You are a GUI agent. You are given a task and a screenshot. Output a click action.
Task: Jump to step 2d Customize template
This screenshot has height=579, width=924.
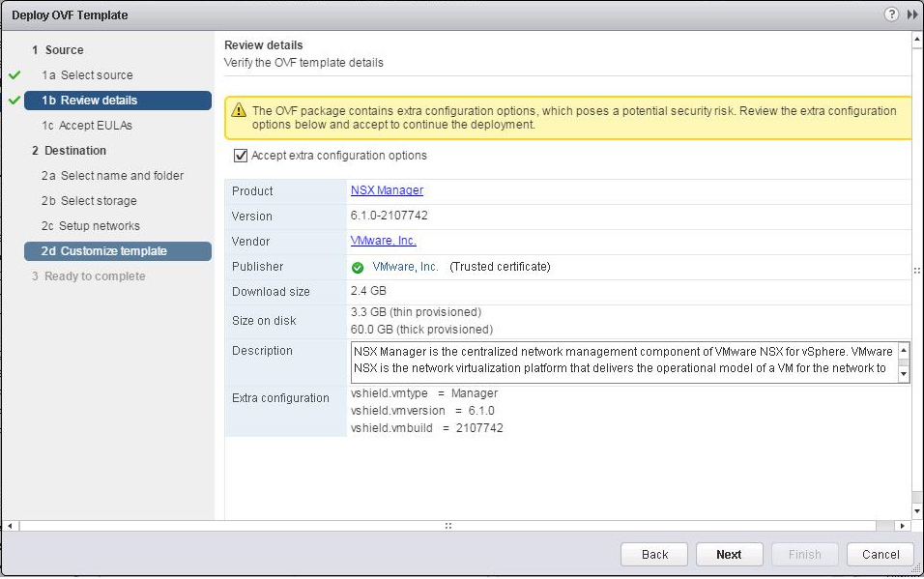coord(118,251)
